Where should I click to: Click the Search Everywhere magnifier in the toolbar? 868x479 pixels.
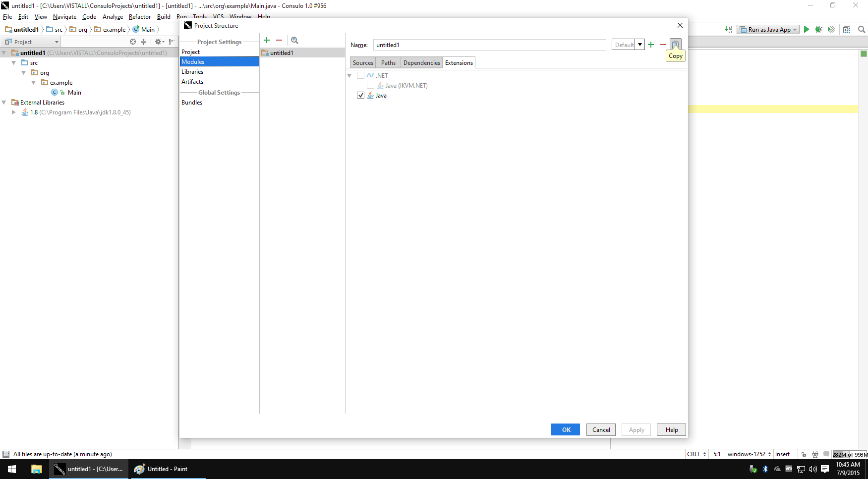[862, 29]
